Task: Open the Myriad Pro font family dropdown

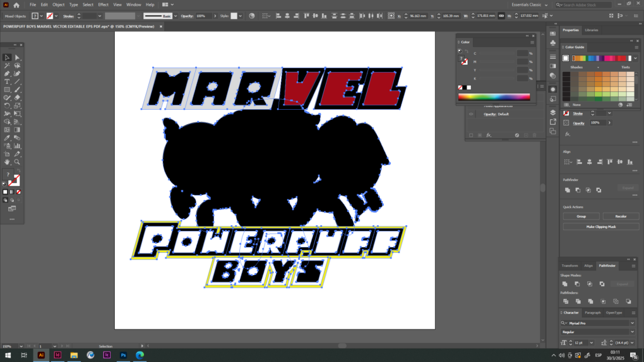Action: (632, 324)
